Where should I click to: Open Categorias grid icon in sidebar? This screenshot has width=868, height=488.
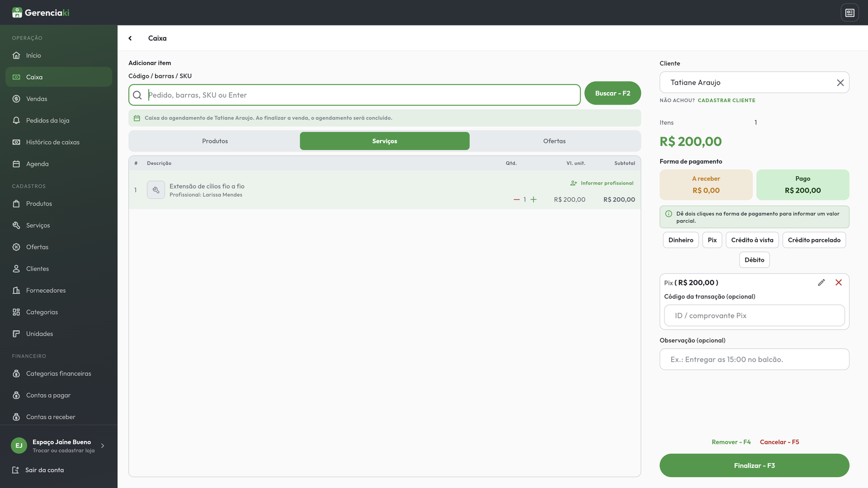coord(16,312)
